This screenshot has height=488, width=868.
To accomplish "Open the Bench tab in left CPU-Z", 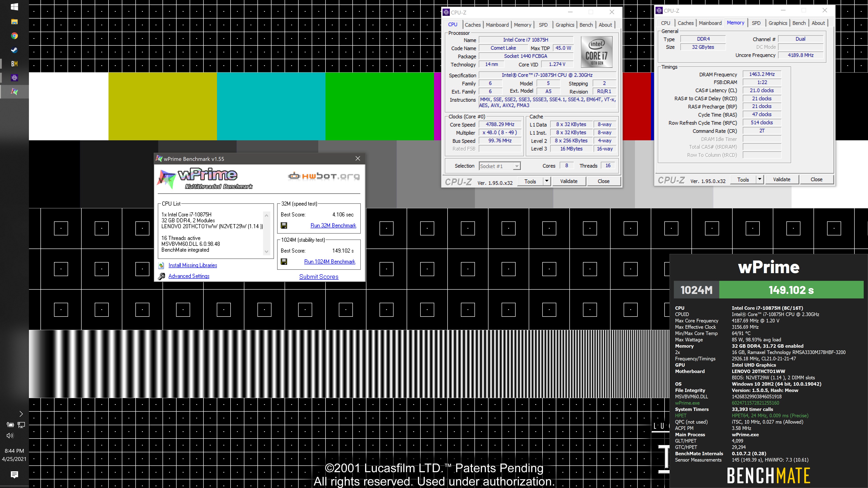I will click(586, 25).
